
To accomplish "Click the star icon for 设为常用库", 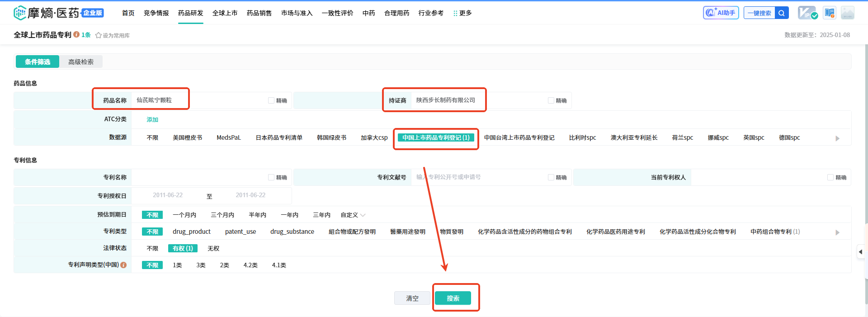I will 98,35.
